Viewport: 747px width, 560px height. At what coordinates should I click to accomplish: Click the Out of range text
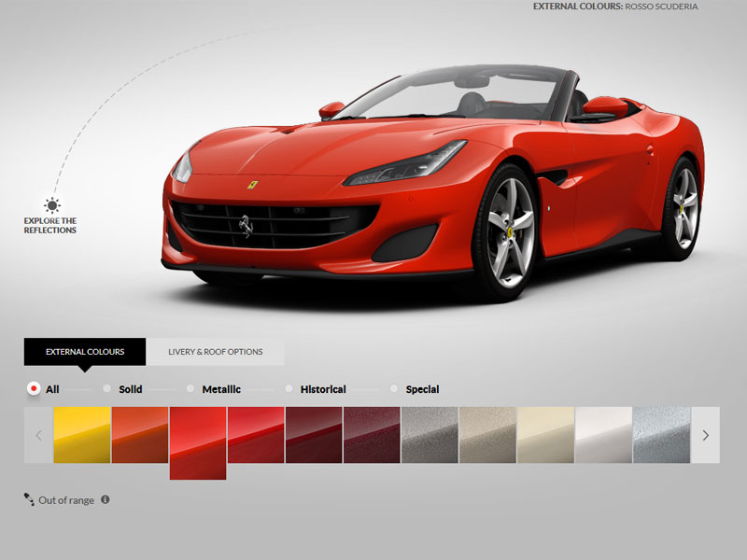[x=66, y=500]
